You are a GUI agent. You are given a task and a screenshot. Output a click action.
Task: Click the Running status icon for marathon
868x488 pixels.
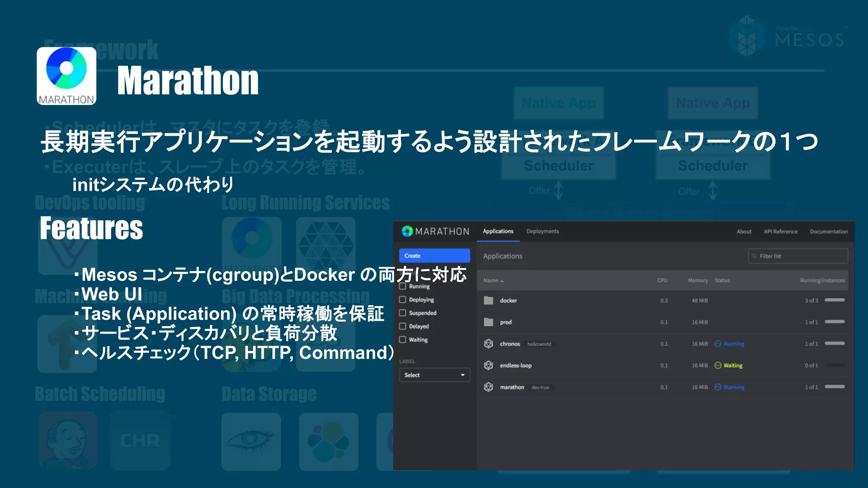718,387
